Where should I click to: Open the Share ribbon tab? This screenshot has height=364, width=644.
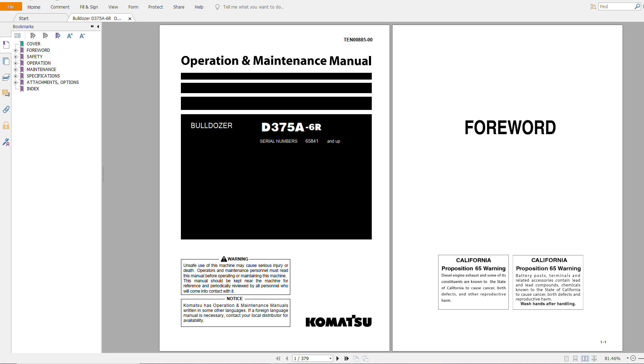[x=179, y=7]
